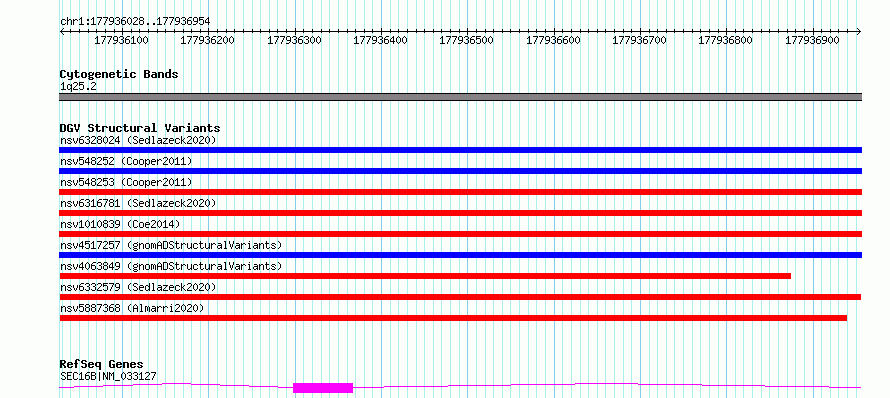Click the red bar for nsv5887368

pos(453,318)
